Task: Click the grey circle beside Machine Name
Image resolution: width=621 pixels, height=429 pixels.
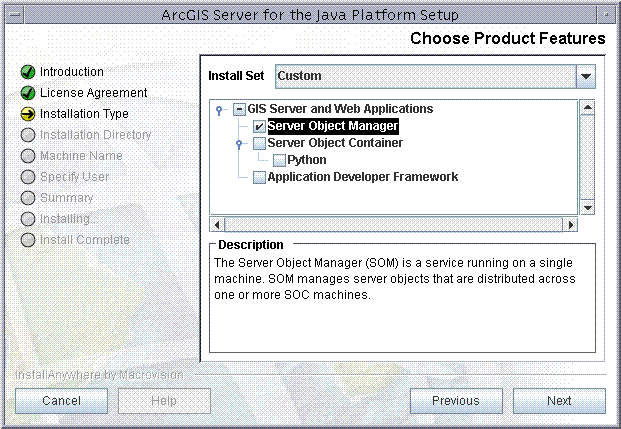Action: (28, 156)
